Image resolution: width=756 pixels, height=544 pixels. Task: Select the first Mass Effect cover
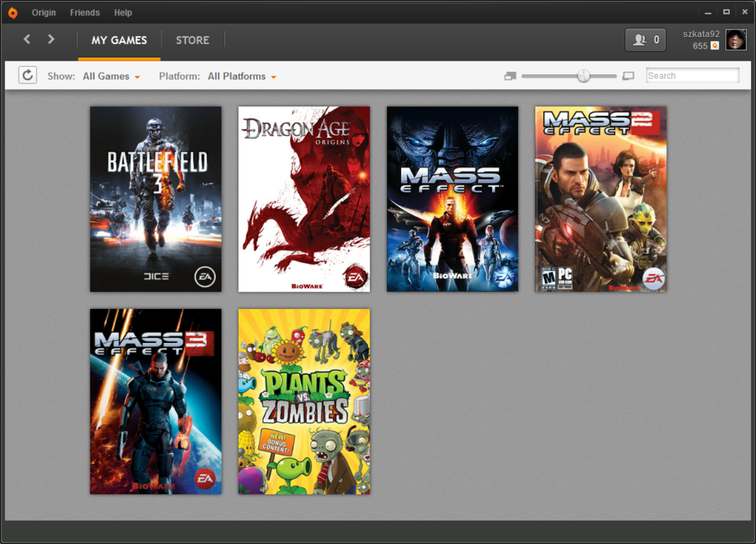[452, 199]
